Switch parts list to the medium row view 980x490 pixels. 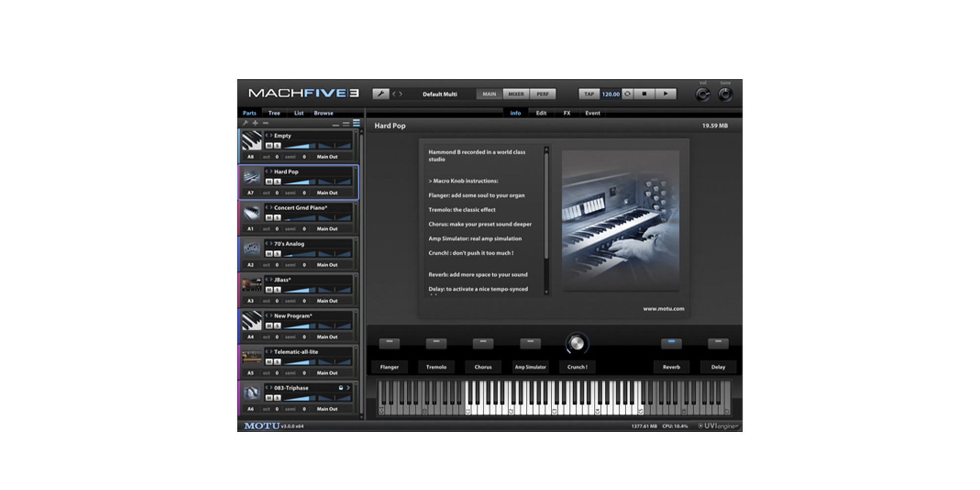[346, 124]
